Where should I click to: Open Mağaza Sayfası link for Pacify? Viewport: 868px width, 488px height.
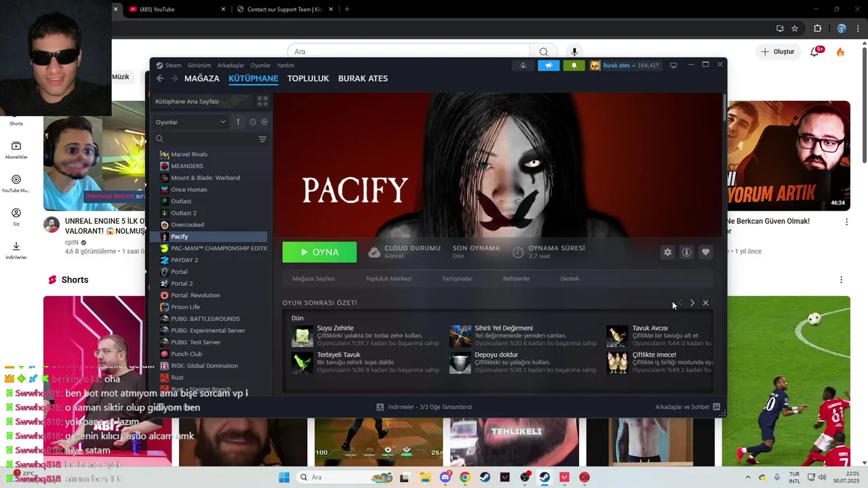click(x=313, y=279)
